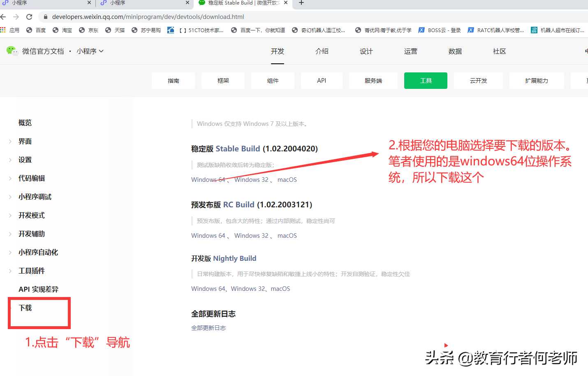Viewport: 588px width, 376px height.
Task: Download Nightly Build for Windows 64
Action: coord(208,289)
